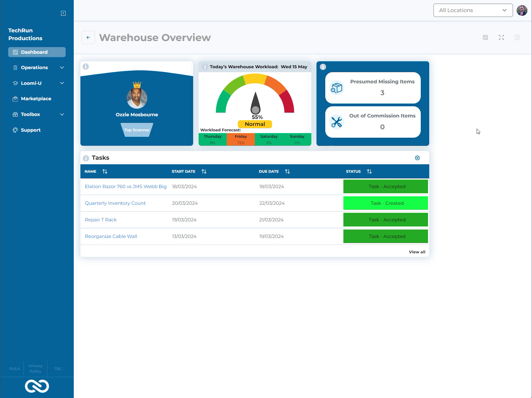The height and width of the screenshot is (398, 532).
Task: Click Friday workload forecast orange cell
Action: pyautogui.click(x=241, y=140)
